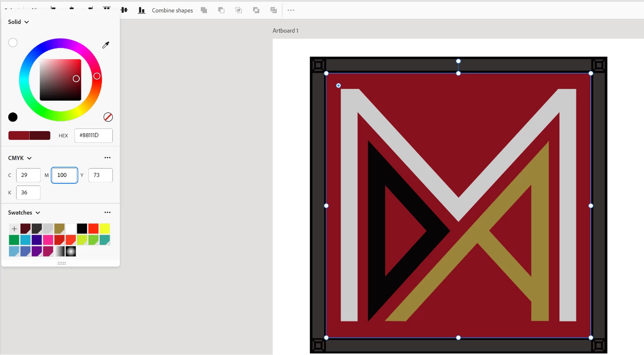Image resolution: width=644 pixels, height=355 pixels.
Task: Click the HEX input field
Action: pos(94,135)
